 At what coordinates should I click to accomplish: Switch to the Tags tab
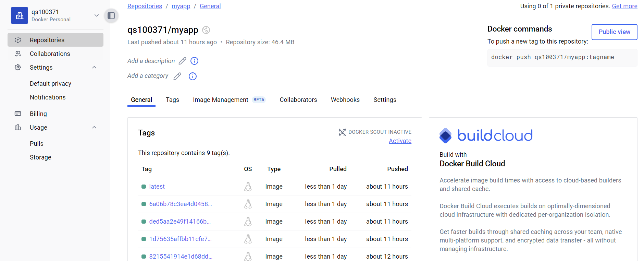172,100
